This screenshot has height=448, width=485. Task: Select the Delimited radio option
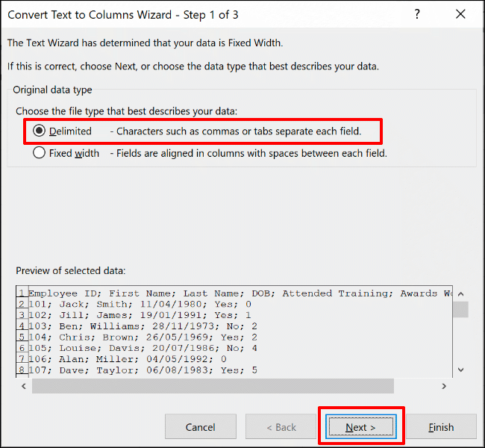pos(40,131)
